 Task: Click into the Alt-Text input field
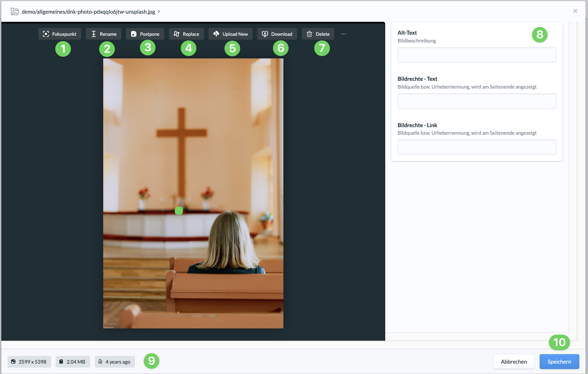point(477,55)
